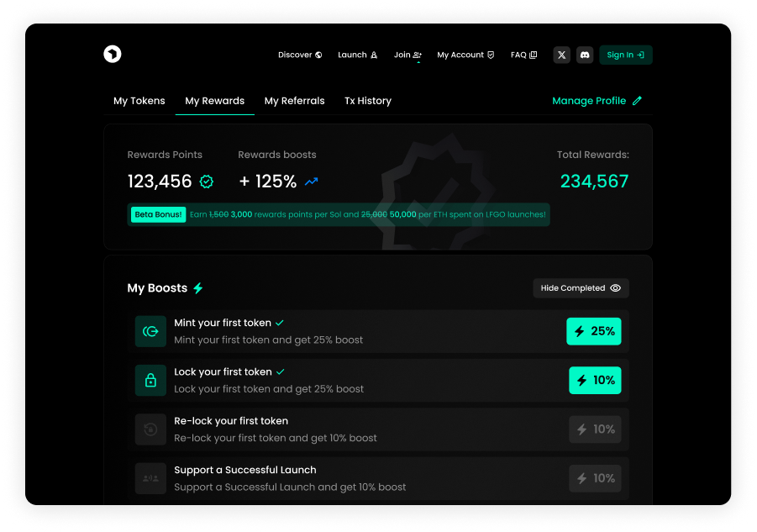Expand the My Account dropdown
The width and height of the screenshot is (757, 532).
pos(465,54)
